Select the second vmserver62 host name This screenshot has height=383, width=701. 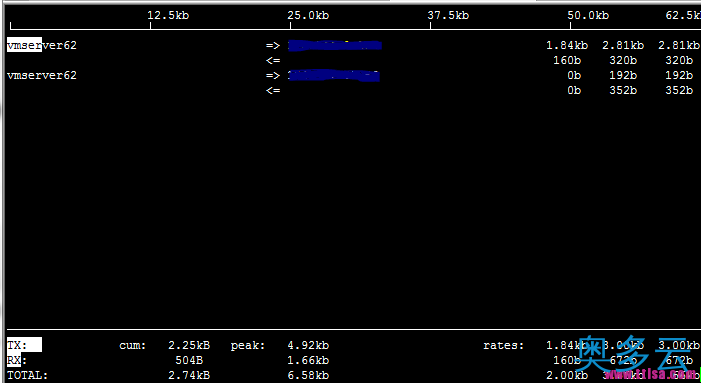point(42,75)
